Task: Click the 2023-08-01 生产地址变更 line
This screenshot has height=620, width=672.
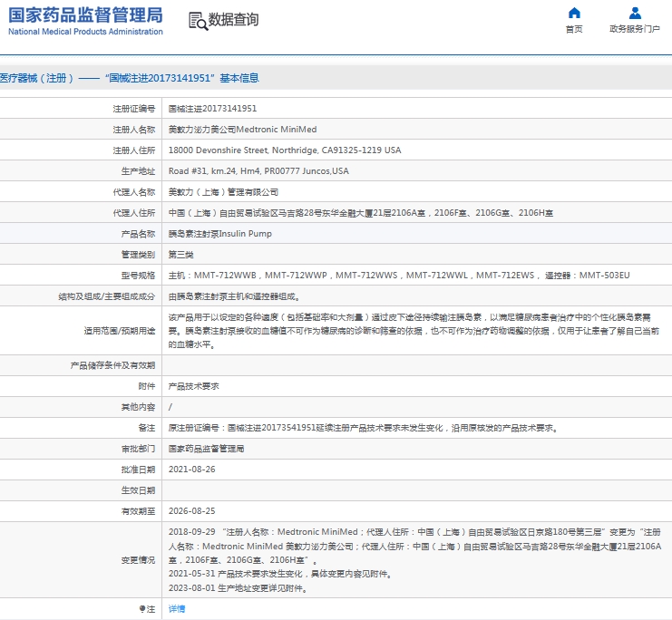Action: click(x=239, y=588)
